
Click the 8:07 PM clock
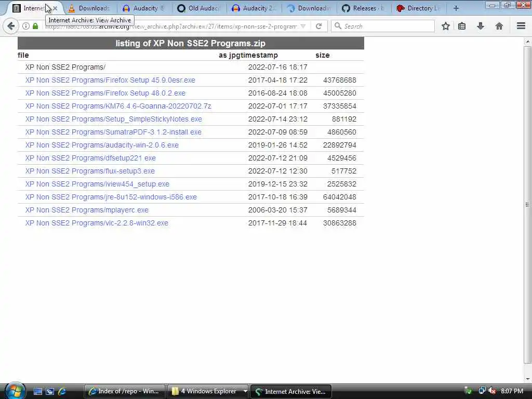(512, 391)
